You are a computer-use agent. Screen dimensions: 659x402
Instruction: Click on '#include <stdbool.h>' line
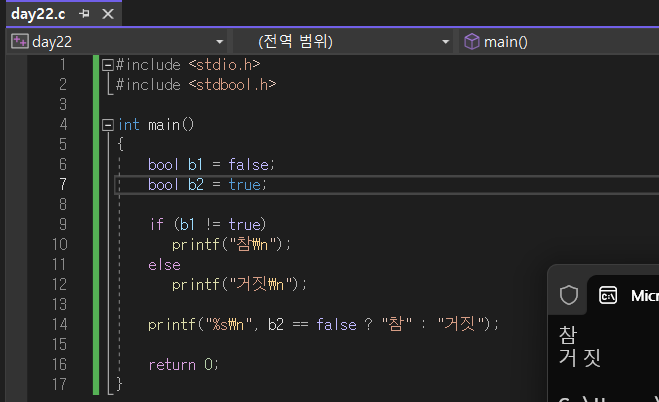pyautogui.click(x=196, y=85)
